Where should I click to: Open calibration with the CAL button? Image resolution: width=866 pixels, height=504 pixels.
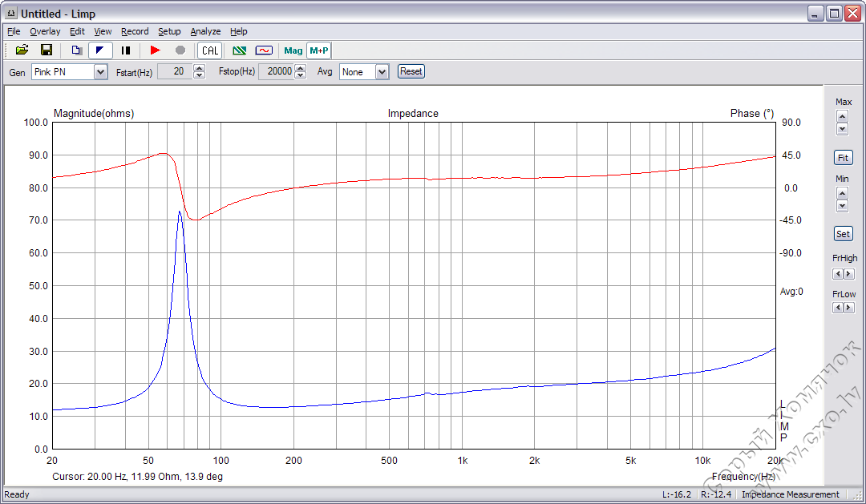[210, 50]
